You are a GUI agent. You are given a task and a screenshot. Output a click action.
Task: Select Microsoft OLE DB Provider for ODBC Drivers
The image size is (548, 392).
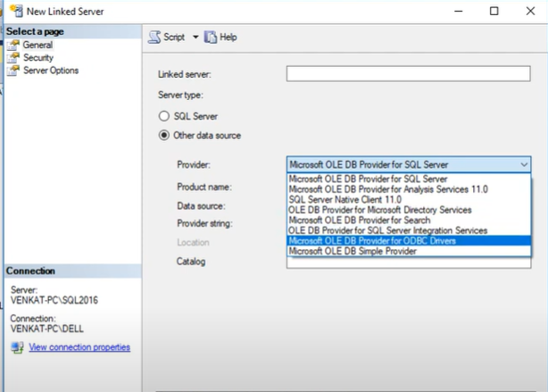pyautogui.click(x=409, y=241)
